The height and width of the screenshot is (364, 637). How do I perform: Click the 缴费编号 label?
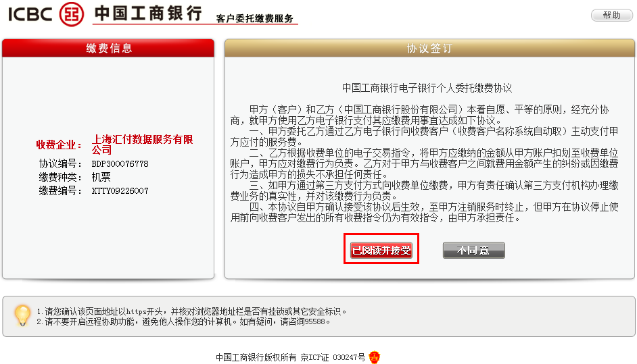pos(60,190)
